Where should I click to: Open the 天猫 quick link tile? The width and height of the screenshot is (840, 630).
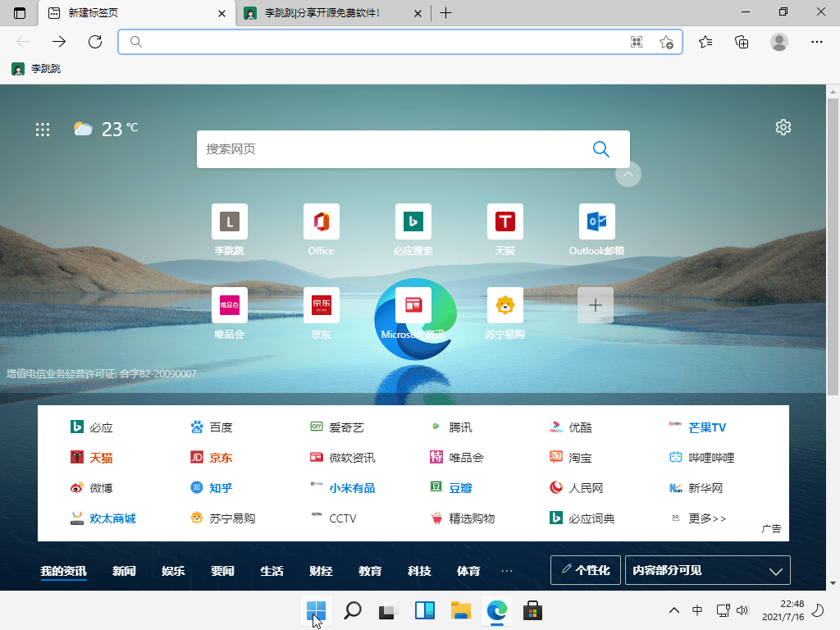coord(504,231)
